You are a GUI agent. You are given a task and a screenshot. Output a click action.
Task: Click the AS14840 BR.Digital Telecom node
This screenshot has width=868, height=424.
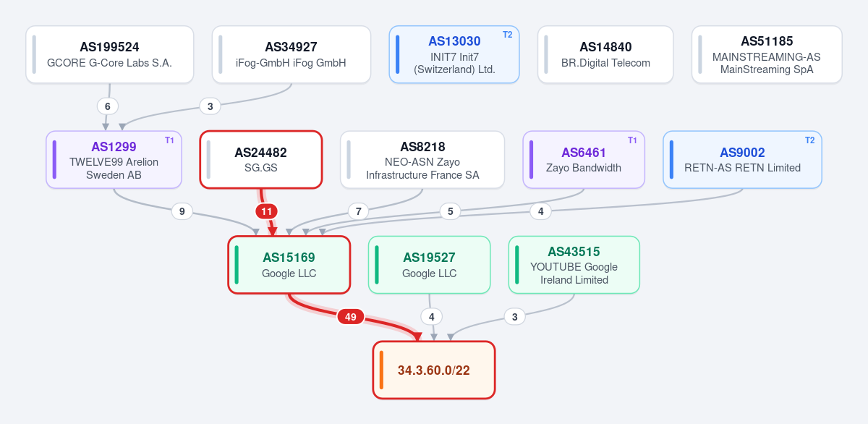coord(605,54)
